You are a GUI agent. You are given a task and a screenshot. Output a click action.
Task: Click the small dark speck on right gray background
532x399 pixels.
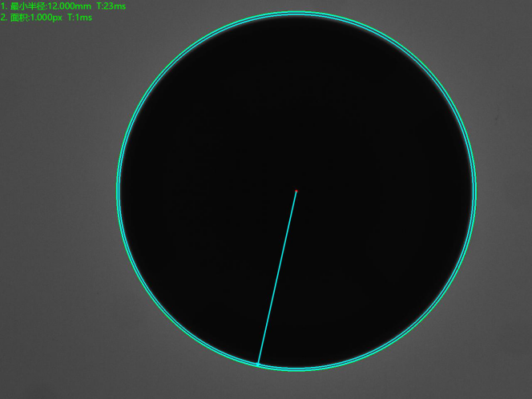[497, 120]
